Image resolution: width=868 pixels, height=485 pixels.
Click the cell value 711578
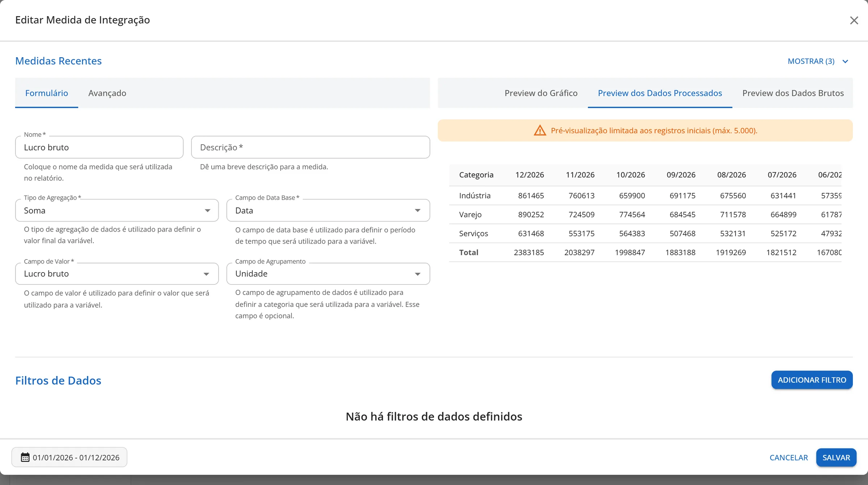(733, 215)
